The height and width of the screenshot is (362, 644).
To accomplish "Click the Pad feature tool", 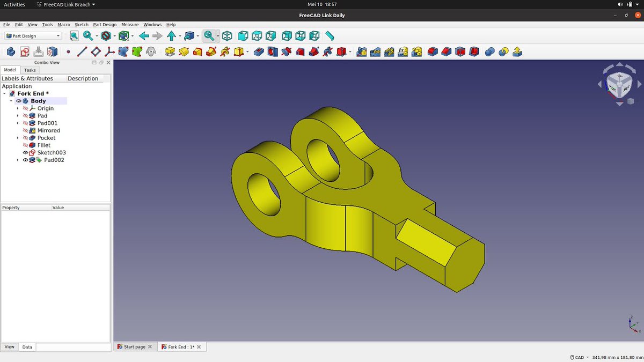I will (170, 51).
